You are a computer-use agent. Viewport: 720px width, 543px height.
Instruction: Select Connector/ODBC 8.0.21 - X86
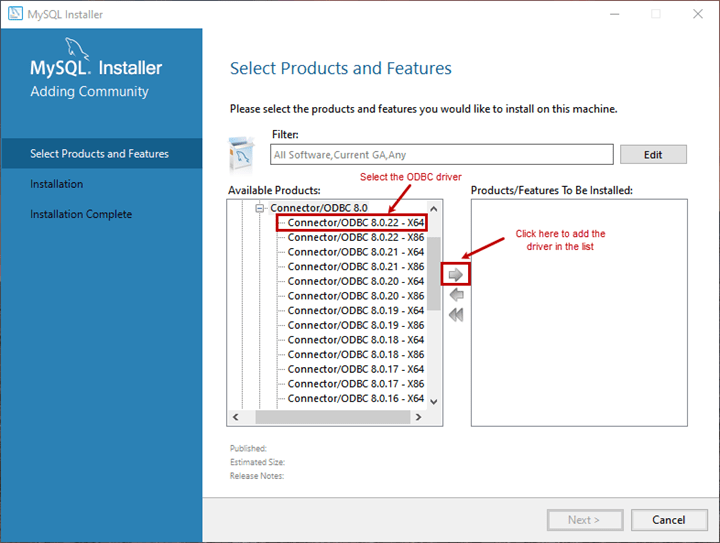(x=355, y=267)
